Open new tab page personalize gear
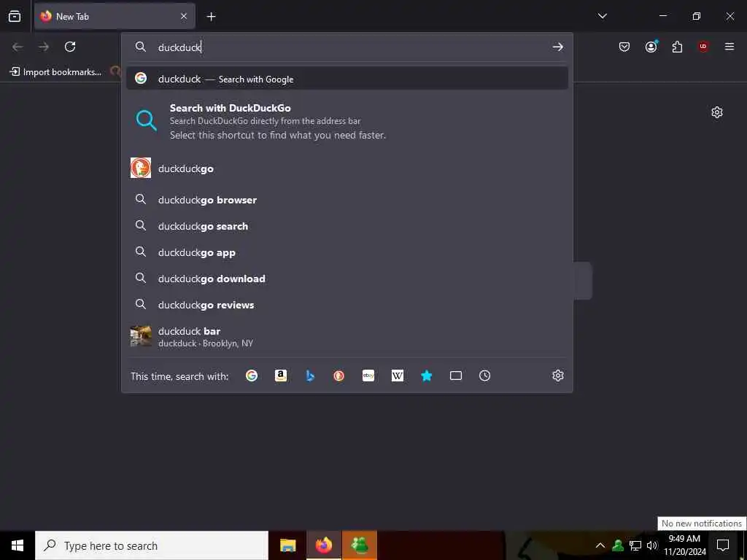 click(717, 112)
